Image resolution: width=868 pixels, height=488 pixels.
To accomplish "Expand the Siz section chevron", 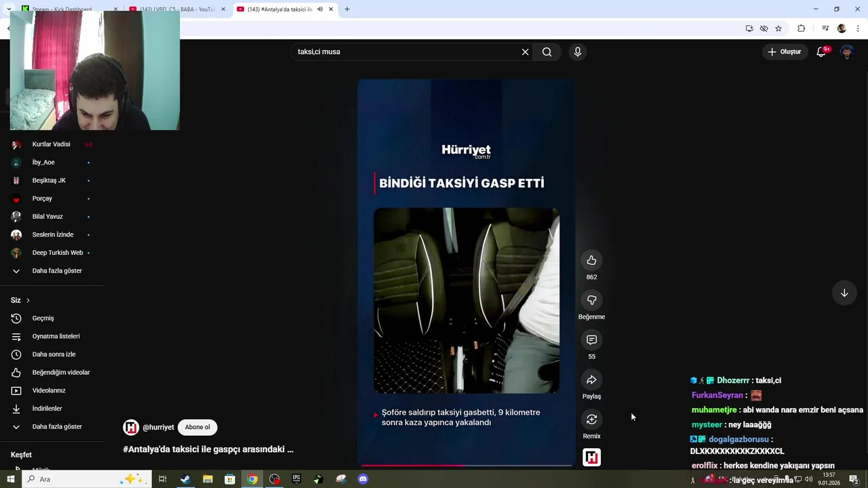I will point(28,300).
